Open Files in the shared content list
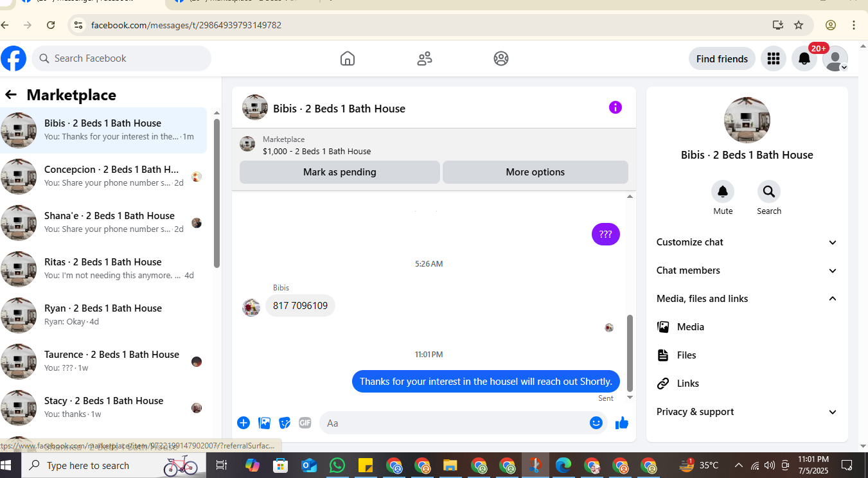The height and width of the screenshot is (478, 868). click(747, 355)
